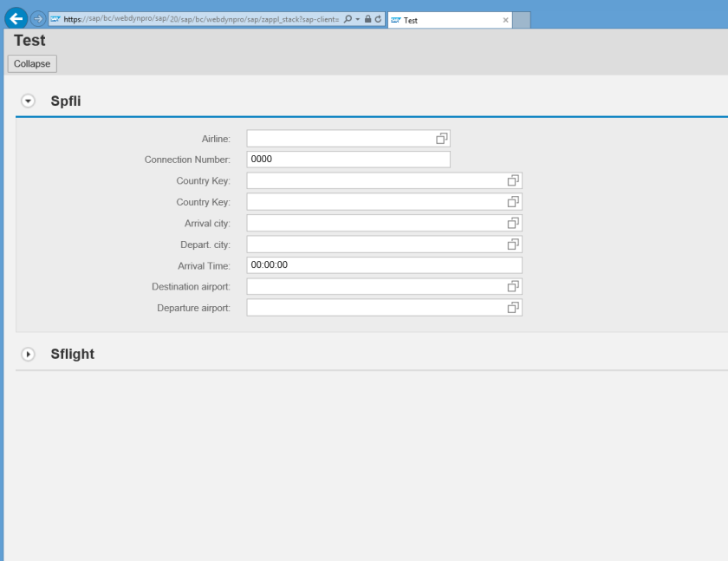Image resolution: width=728 pixels, height=561 pixels.
Task: Click the Collapse button
Action: 32,63
